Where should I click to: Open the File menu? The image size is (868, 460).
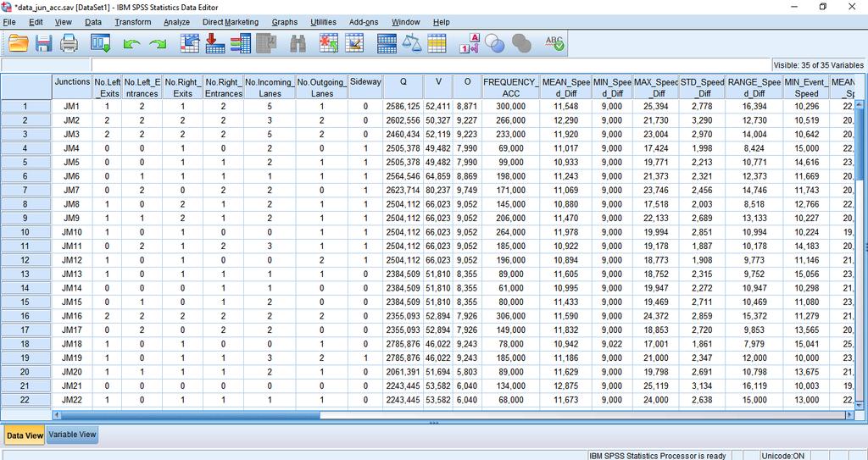[9, 22]
